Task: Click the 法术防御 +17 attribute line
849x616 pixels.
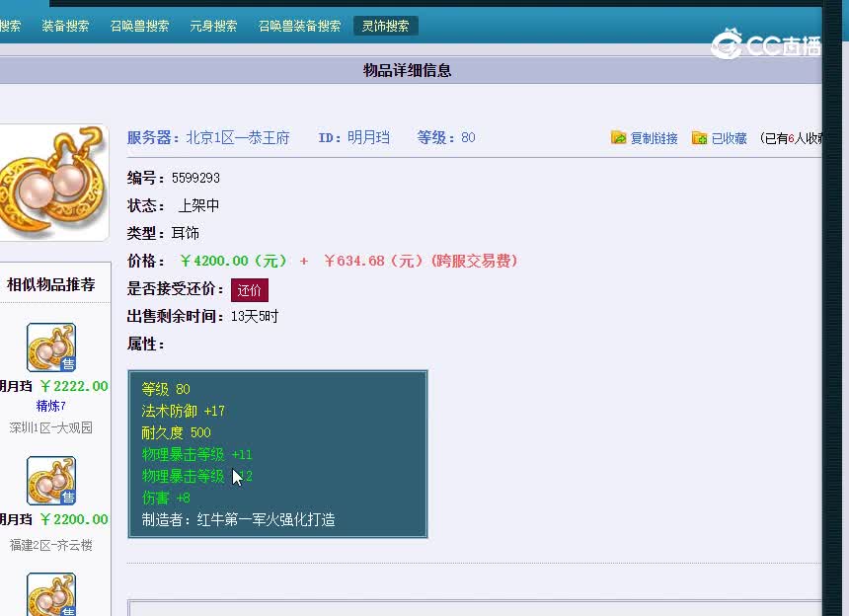Action: point(183,411)
